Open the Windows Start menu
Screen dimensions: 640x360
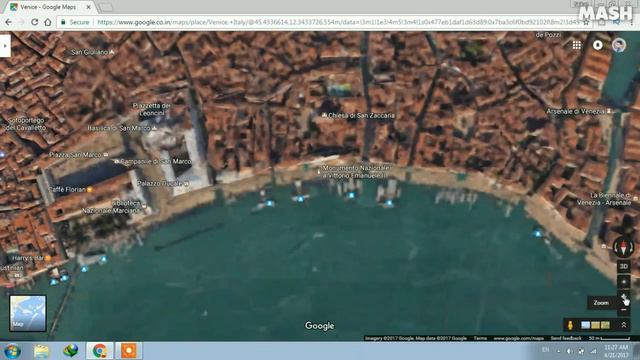(12, 351)
